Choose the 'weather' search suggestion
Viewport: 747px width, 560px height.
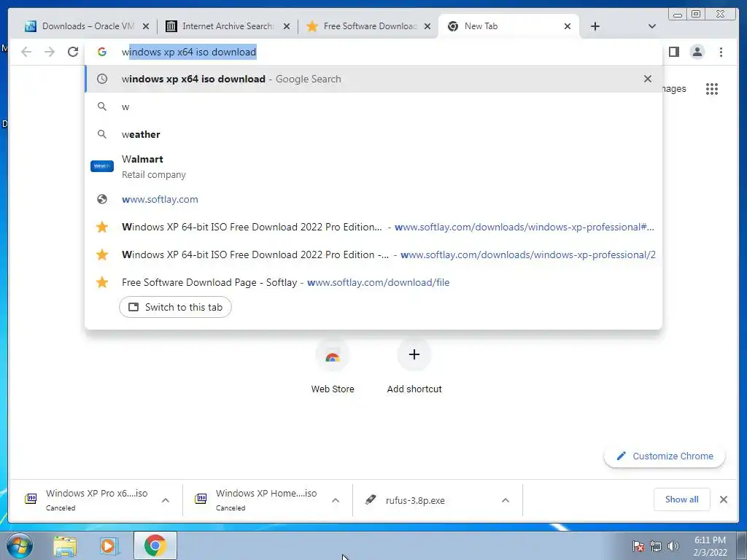pyautogui.click(x=373, y=134)
